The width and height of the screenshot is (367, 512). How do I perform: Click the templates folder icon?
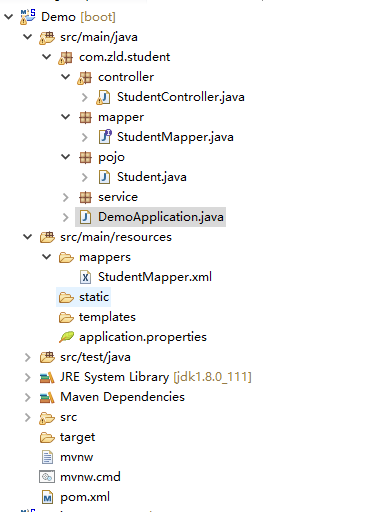click(66, 318)
